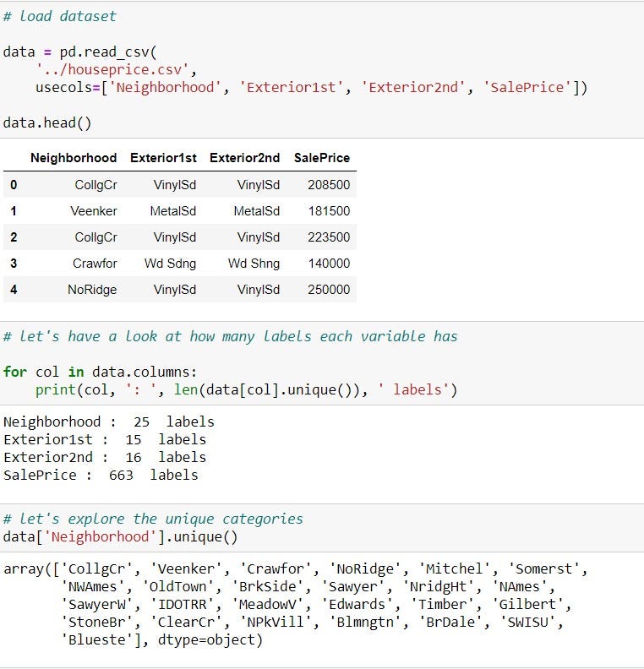The image size is (644, 669).
Task: Click row index 4 in the table
Action: [14, 290]
